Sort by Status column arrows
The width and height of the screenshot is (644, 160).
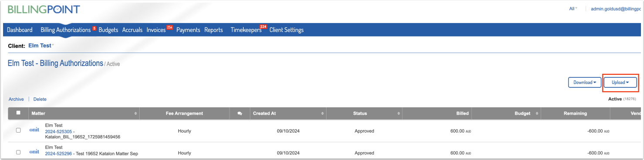click(x=399, y=113)
